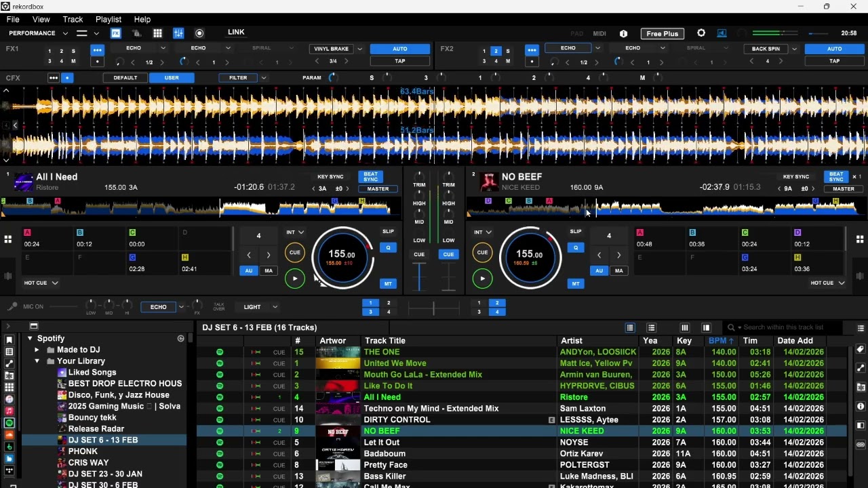This screenshot has width=868, height=488.
Task: Toggle MA loop mode on deck 1
Action: [269, 270]
